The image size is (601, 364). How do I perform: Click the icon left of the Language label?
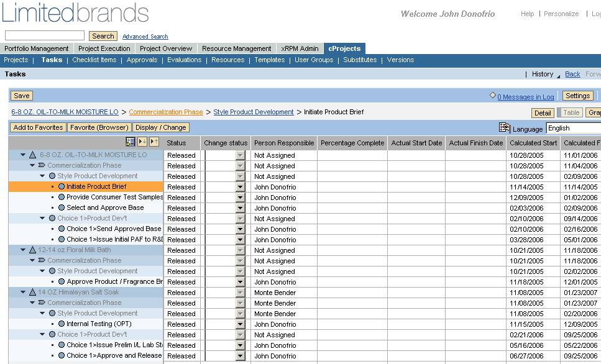pyautogui.click(x=505, y=127)
